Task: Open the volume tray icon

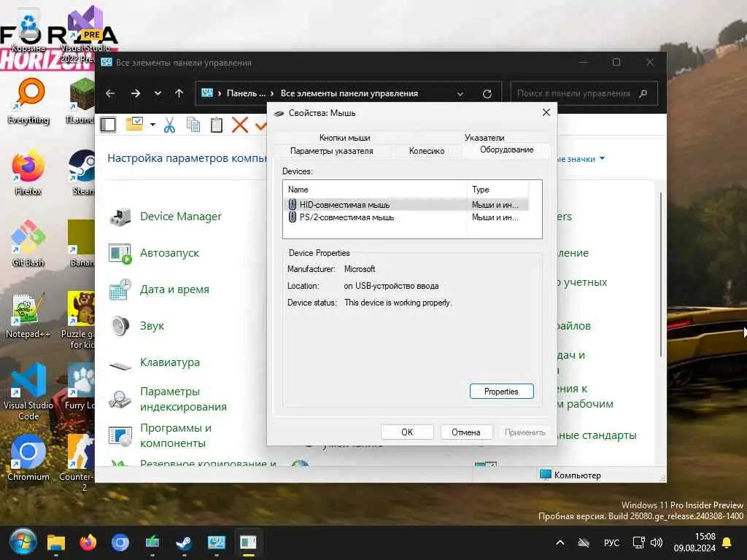Action: [x=657, y=542]
